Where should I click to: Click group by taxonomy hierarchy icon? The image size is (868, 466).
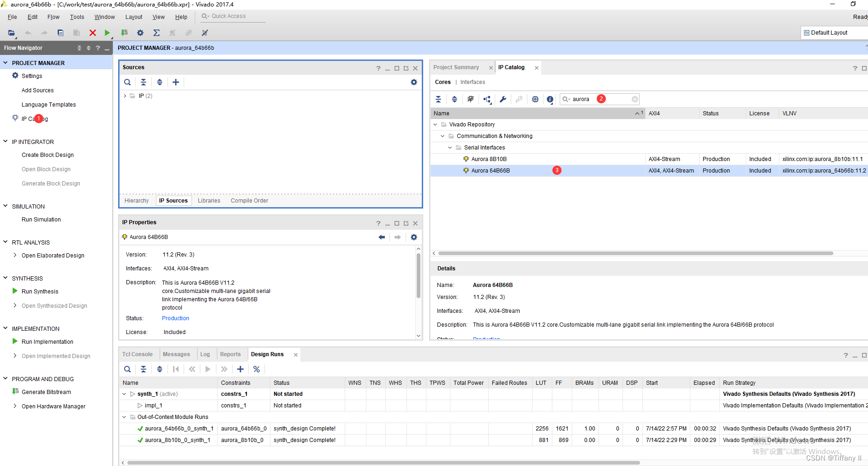pos(487,99)
